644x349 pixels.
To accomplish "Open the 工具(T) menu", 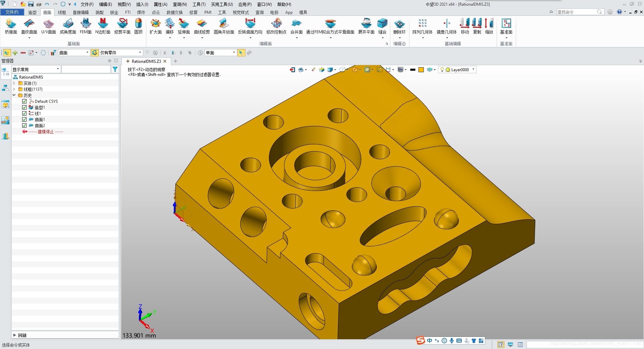I will [x=199, y=4].
